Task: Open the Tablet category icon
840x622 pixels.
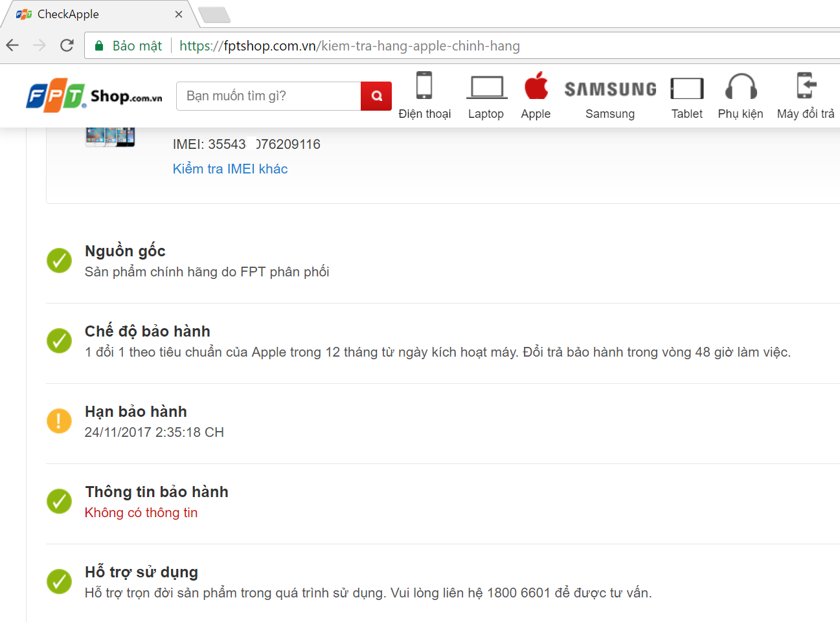Action: (687, 88)
